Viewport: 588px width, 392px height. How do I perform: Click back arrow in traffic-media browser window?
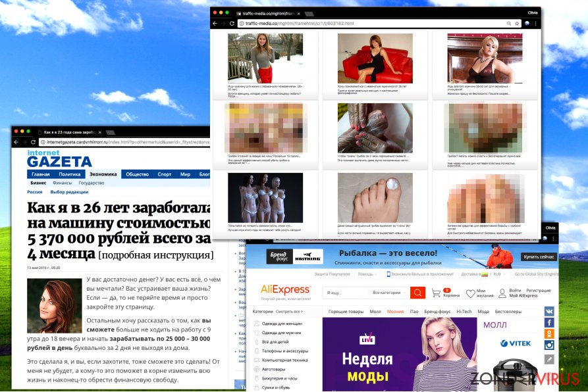(x=215, y=23)
